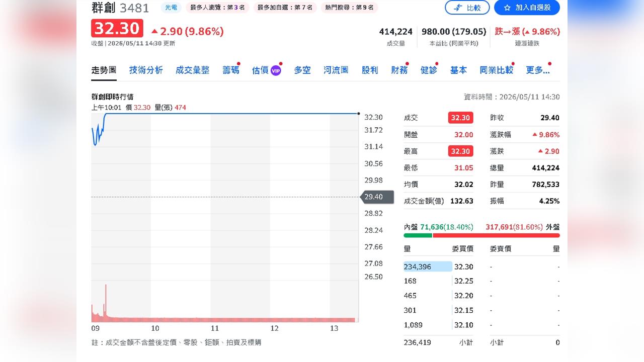Viewport: 644px width, 362px height.
Task: Open the 河流圖 tab
Action: point(336,70)
